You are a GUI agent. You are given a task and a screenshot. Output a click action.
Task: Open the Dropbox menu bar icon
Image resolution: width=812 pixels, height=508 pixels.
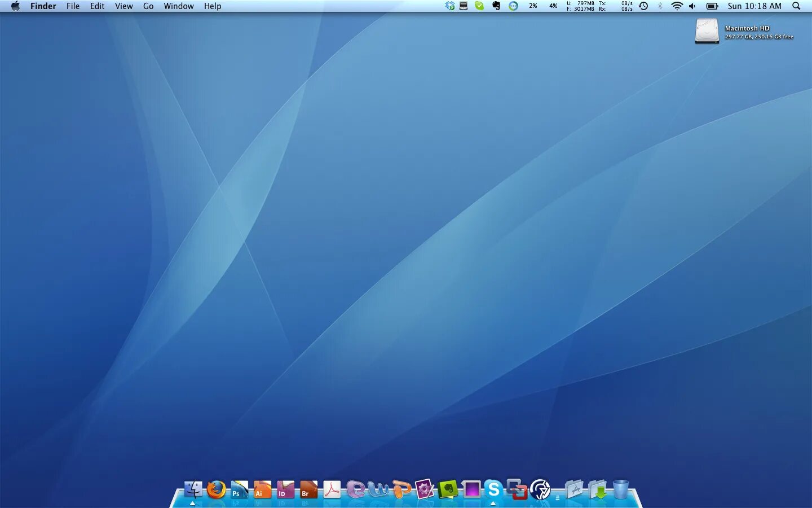(x=450, y=6)
